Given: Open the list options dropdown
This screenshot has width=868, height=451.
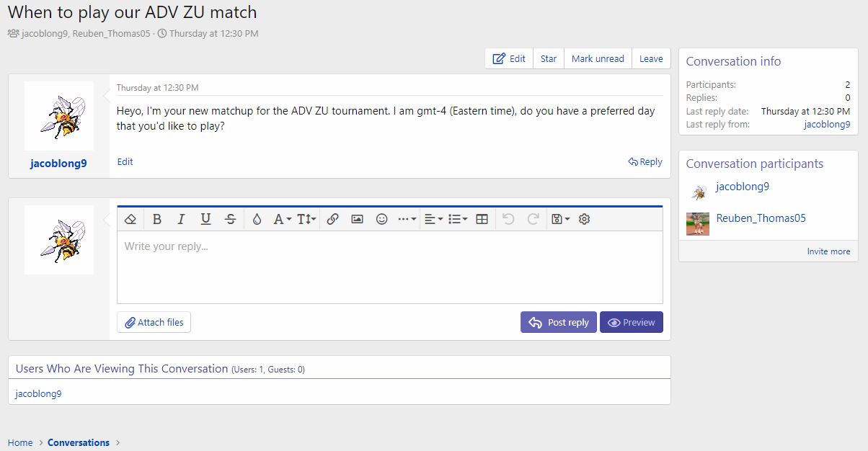Looking at the screenshot, I should [458, 219].
